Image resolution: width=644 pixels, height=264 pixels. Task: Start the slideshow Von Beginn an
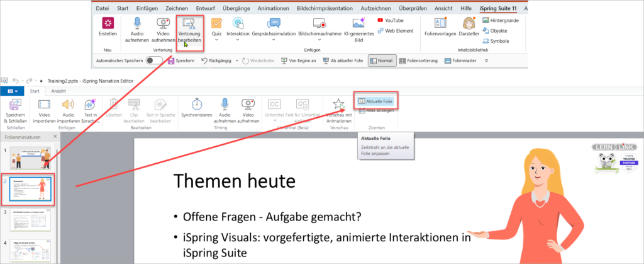[x=299, y=61]
